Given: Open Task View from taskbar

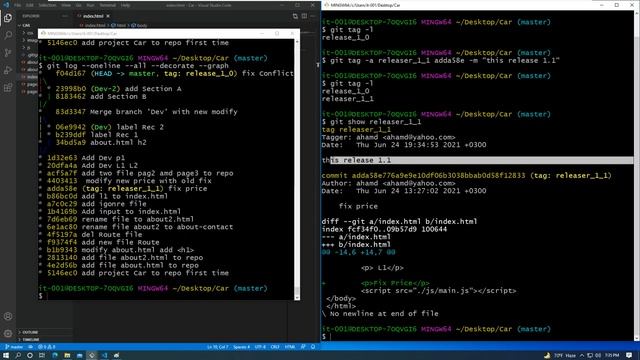Looking at the screenshot, I should pos(42,356).
